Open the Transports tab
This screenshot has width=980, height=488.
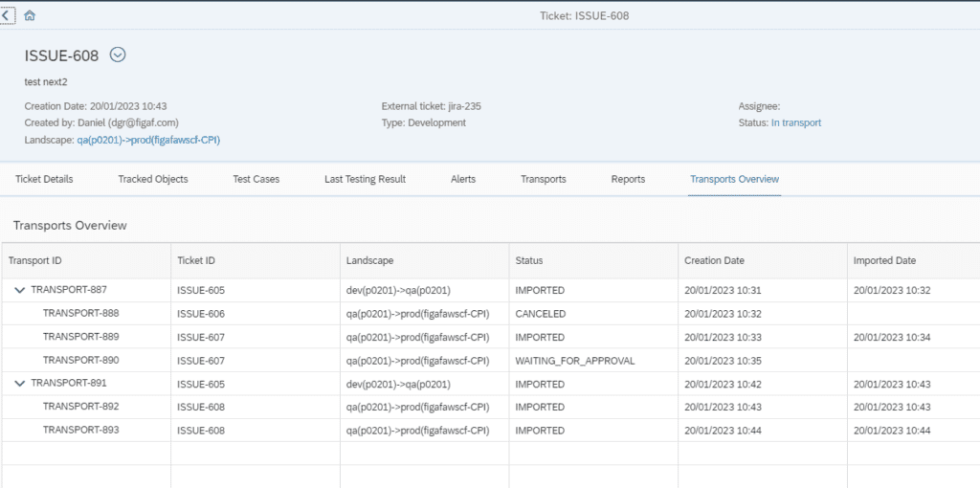pos(544,179)
